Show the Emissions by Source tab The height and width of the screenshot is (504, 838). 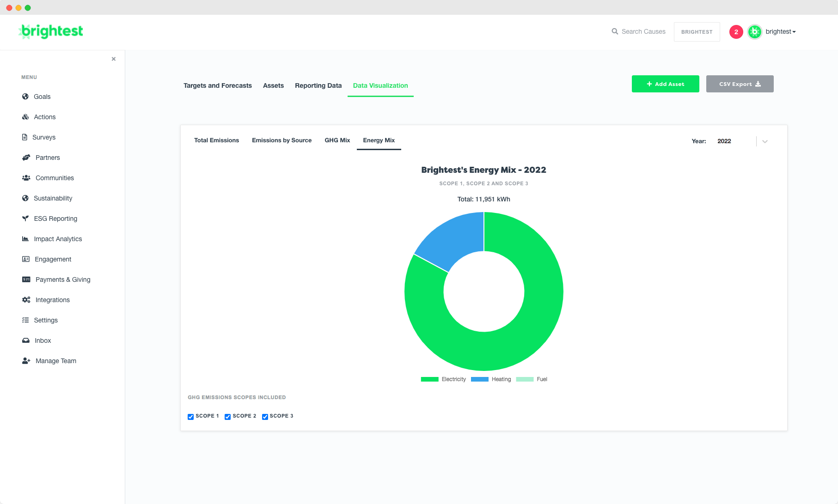281,140
